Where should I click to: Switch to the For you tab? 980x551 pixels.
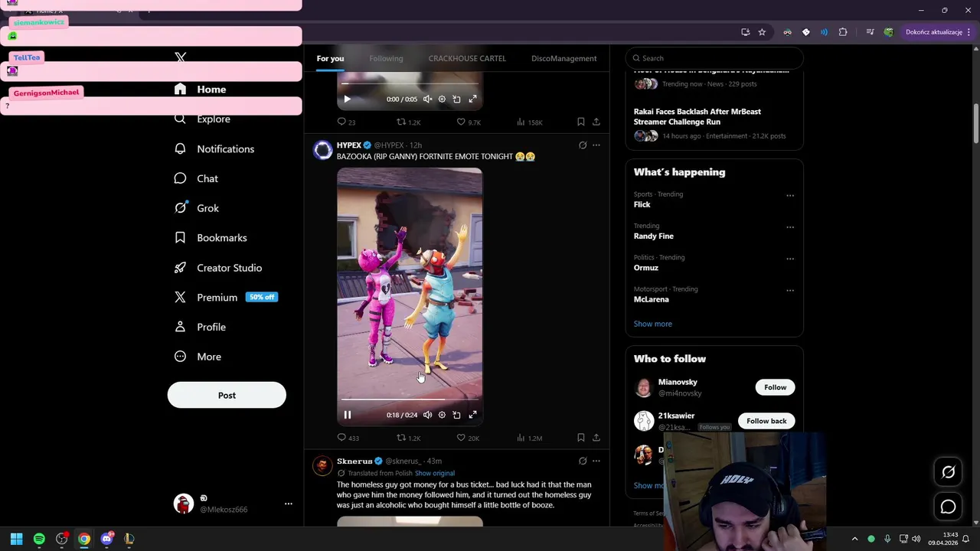click(330, 58)
